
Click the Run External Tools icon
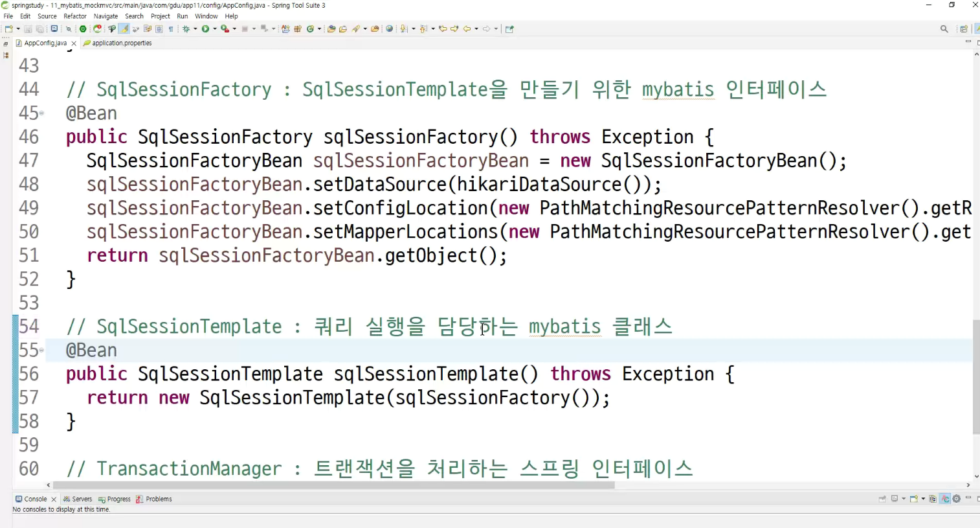(x=225, y=29)
